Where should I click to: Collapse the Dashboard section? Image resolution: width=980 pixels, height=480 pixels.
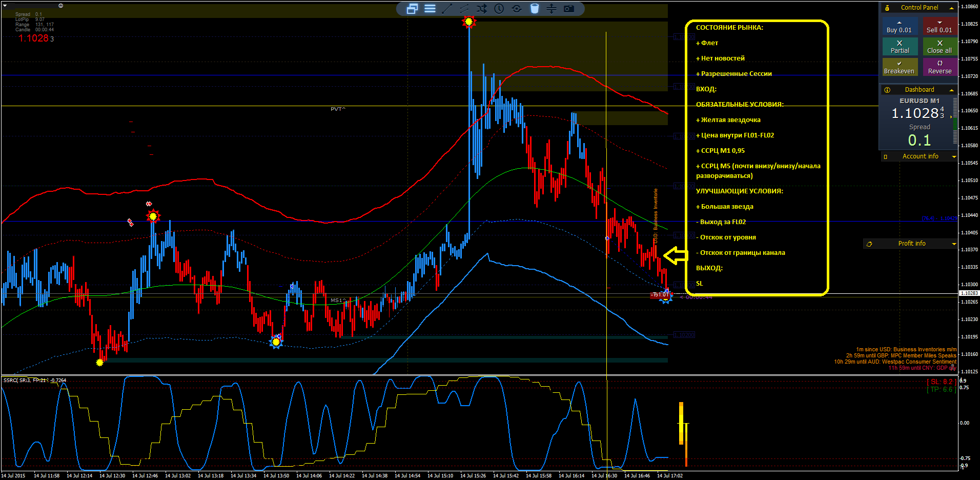coord(952,90)
